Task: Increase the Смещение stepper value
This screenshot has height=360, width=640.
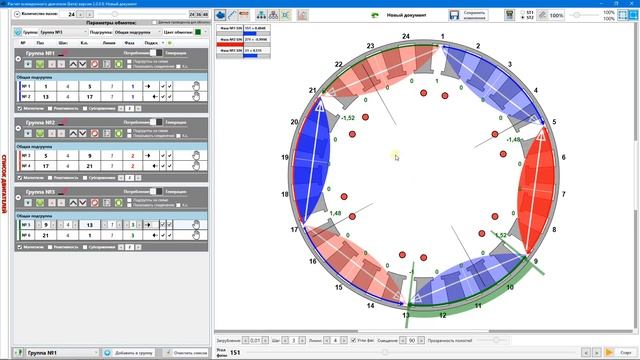Action: point(421,340)
